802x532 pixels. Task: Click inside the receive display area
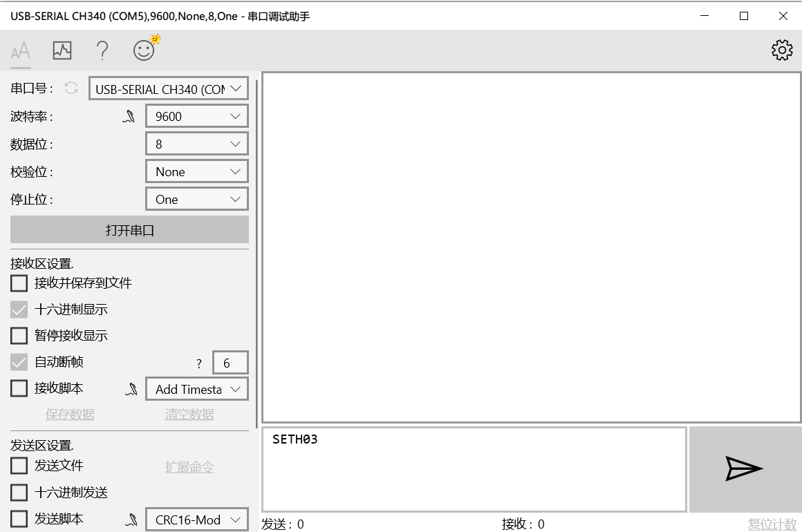531,247
